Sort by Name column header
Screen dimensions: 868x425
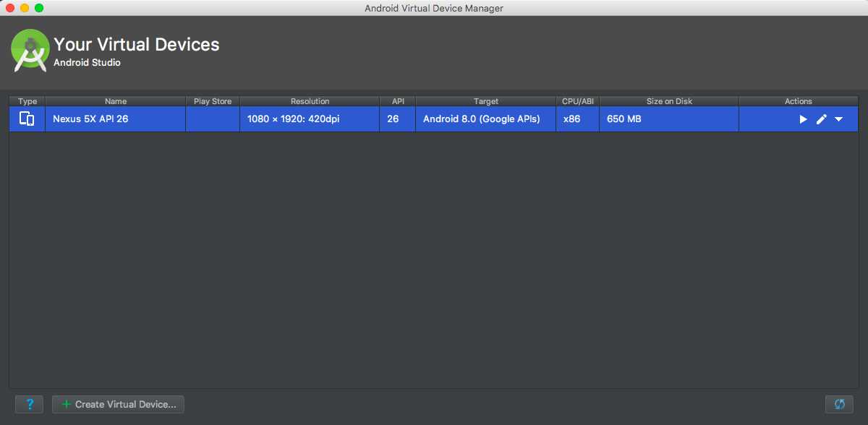click(x=116, y=101)
